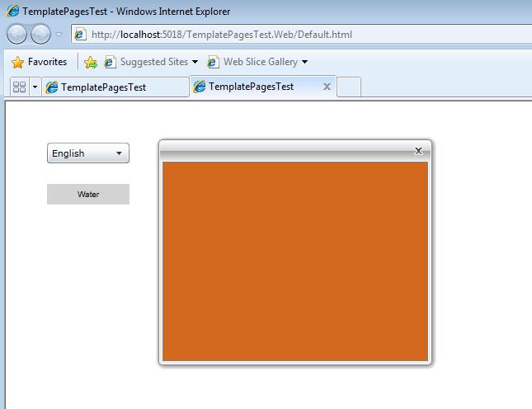
Task: Close the orange popup window
Action: pyautogui.click(x=418, y=150)
